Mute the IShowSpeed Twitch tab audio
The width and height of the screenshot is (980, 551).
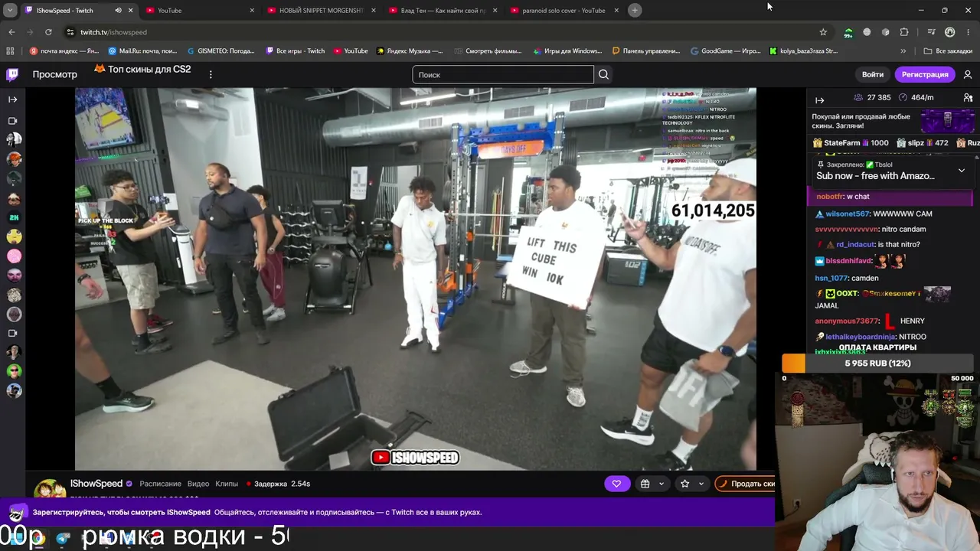coord(118,11)
